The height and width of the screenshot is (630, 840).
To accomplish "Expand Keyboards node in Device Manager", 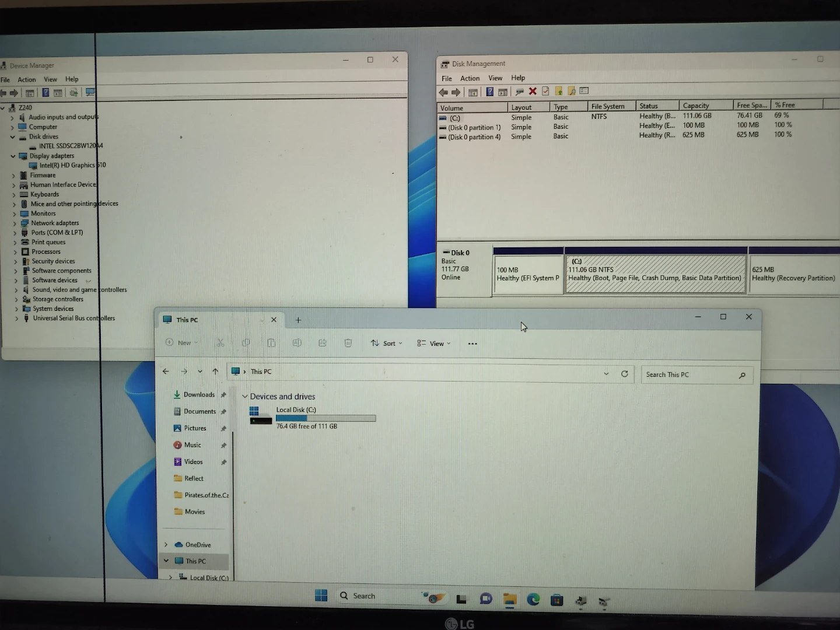I will tap(13, 195).
